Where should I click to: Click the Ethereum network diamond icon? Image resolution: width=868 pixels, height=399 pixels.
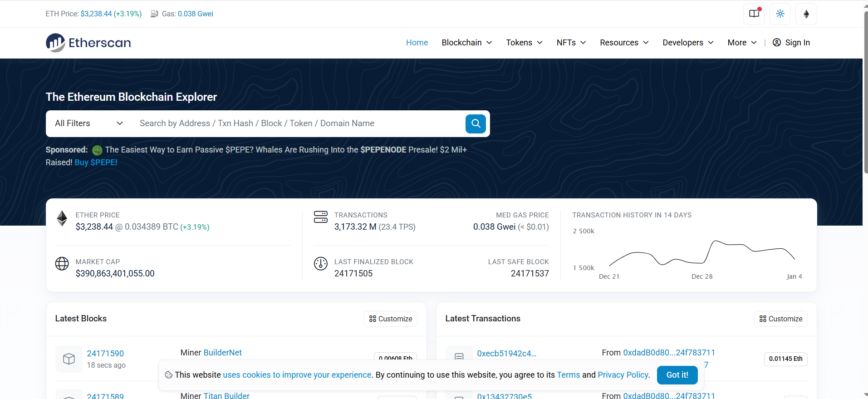tap(806, 14)
